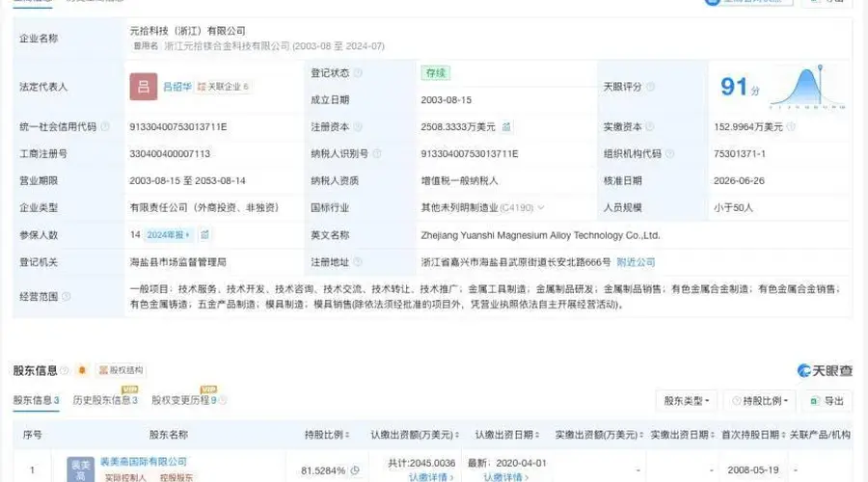Switch to 股权变更历程 9 tab
This screenshot has height=482, width=868.
click(184, 400)
